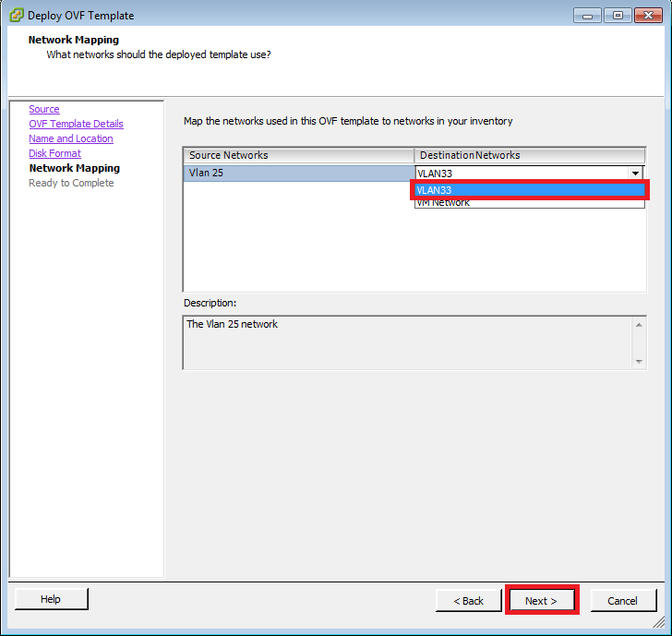
Task: Return to the Disk Format step
Action: [x=54, y=153]
